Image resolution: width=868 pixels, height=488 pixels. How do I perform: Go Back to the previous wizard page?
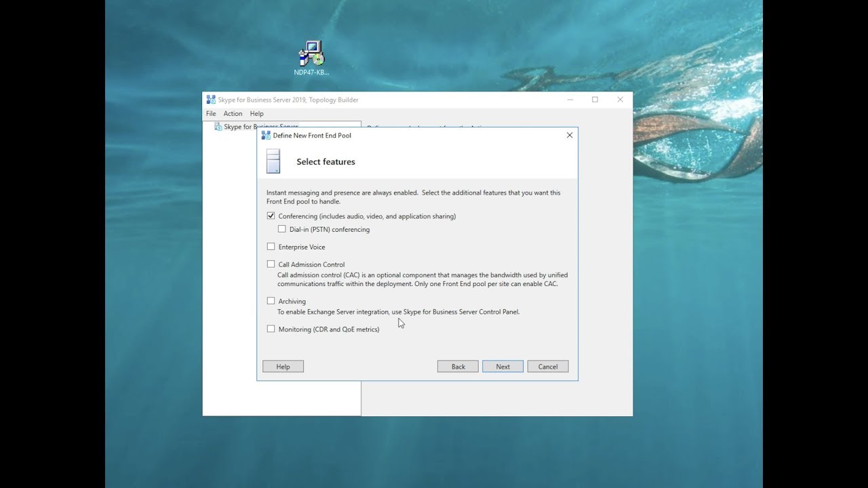click(458, 367)
